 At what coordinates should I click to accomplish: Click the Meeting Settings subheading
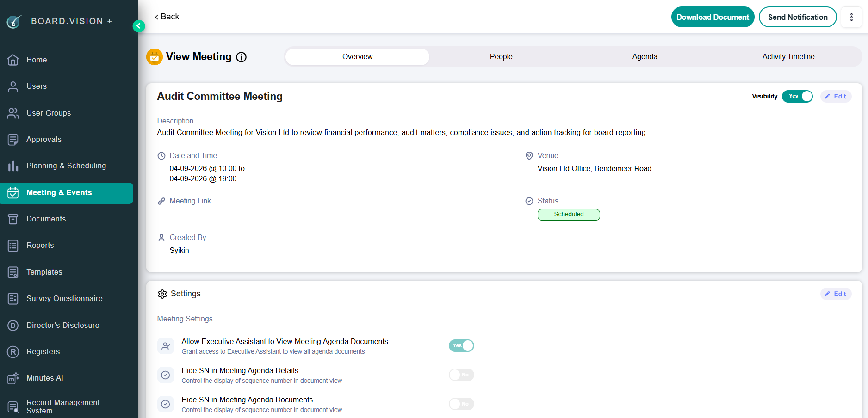(185, 319)
